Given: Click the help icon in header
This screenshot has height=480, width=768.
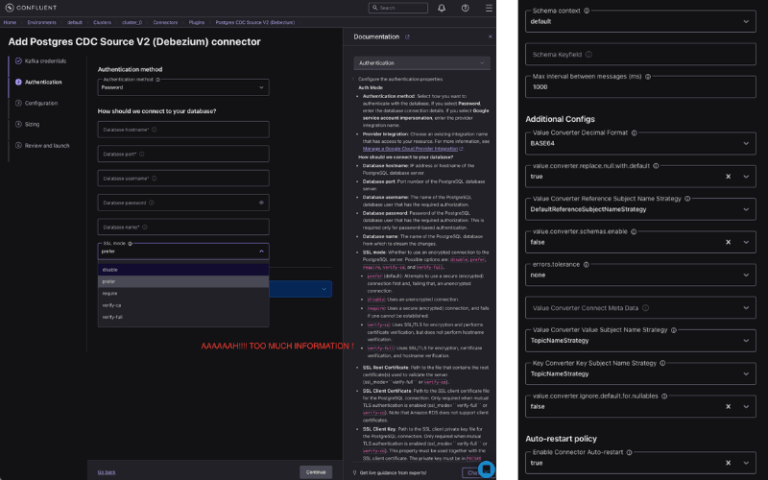Looking at the screenshot, I should (x=464, y=7).
